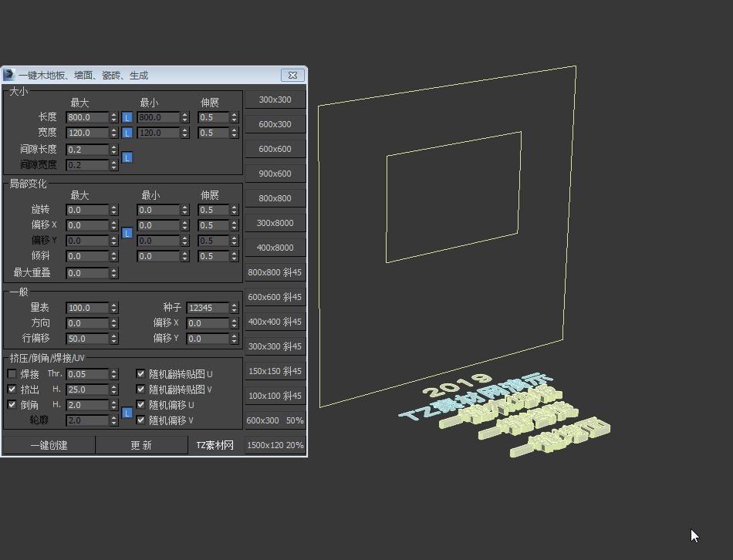Adjust the 倒角 H. spinner arrows

[x=114, y=405]
